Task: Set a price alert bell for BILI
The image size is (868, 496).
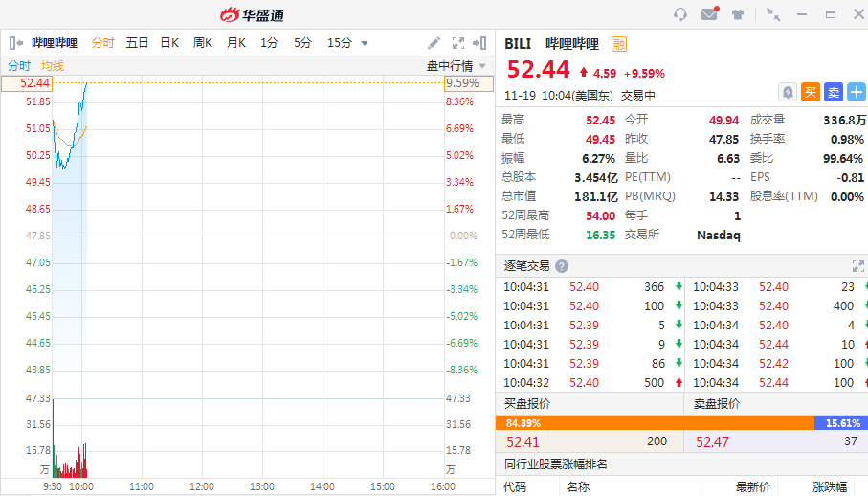Action: pyautogui.click(x=788, y=92)
